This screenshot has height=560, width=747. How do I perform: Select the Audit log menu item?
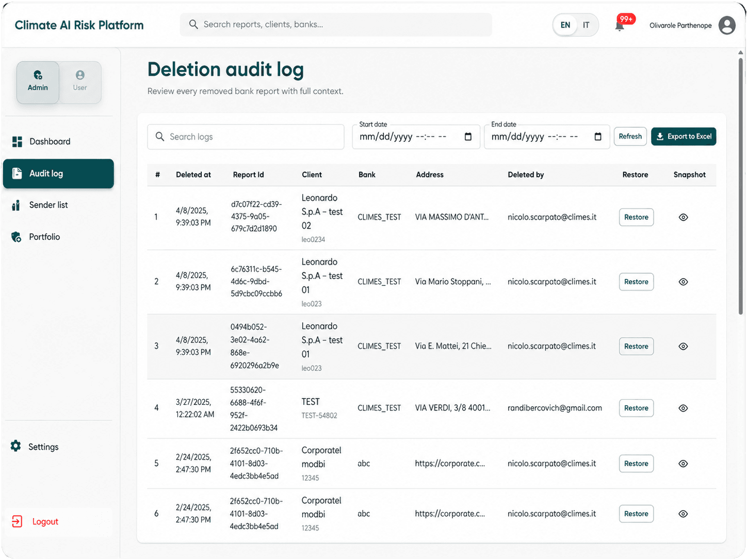(x=58, y=174)
